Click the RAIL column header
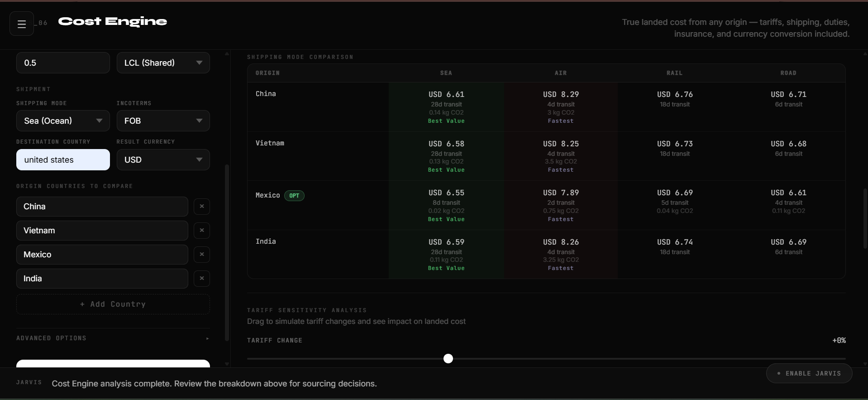 [675, 73]
